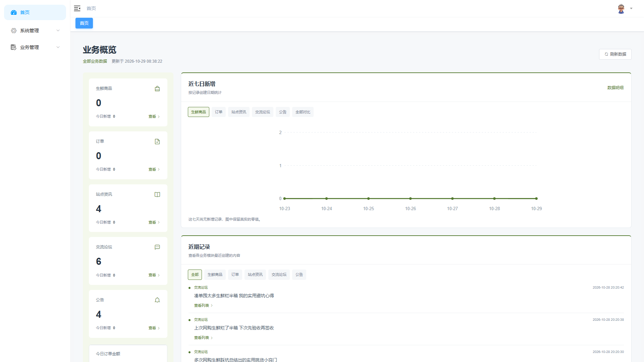Expand the 系统管理 menu chevron
Image resolution: width=644 pixels, height=362 pixels.
[x=58, y=31]
